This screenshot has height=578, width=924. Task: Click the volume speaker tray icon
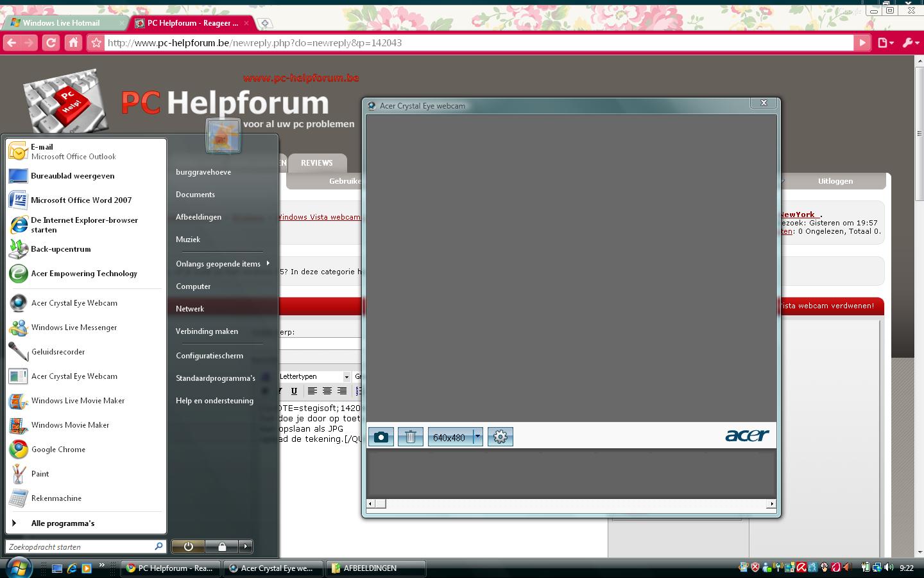[x=889, y=567]
